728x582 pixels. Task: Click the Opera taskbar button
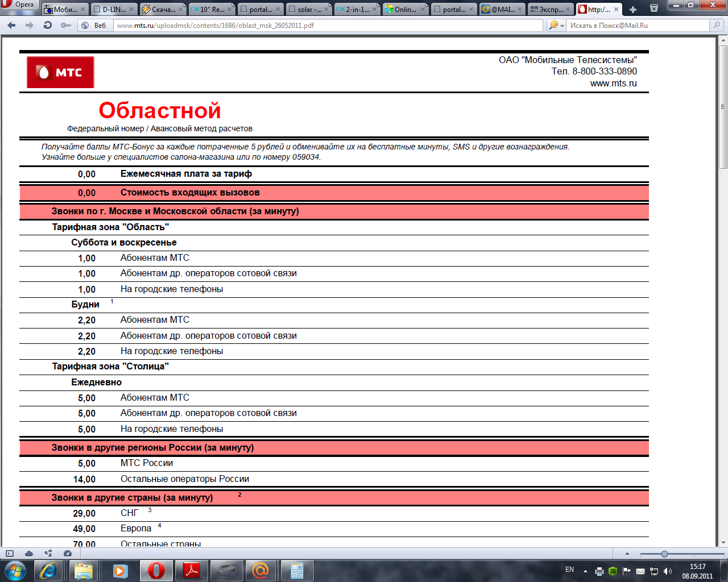(x=155, y=571)
